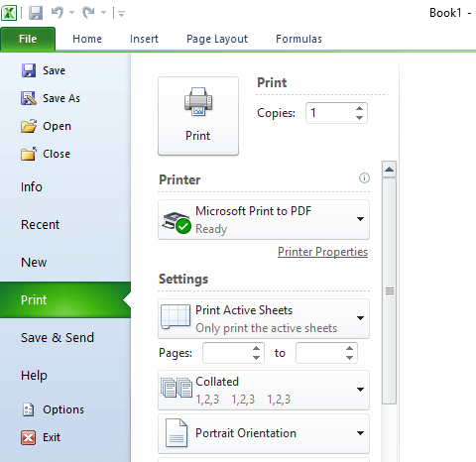Increase the number of copies

(359, 108)
